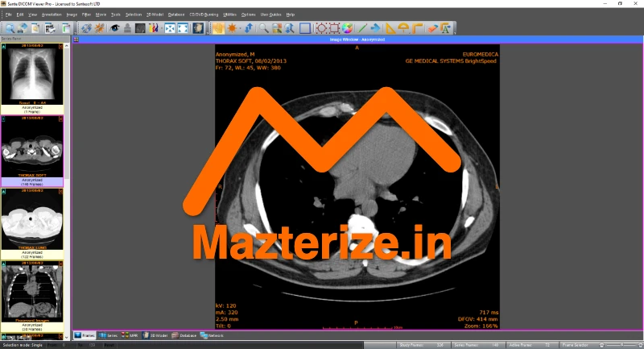The height and width of the screenshot is (349, 644).
Task: Open the Filter menu
Action: click(86, 15)
